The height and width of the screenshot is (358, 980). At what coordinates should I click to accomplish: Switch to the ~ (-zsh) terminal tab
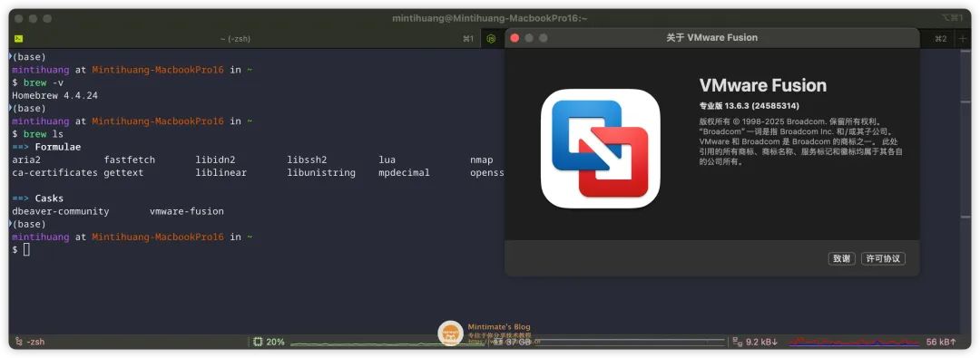[x=236, y=39]
